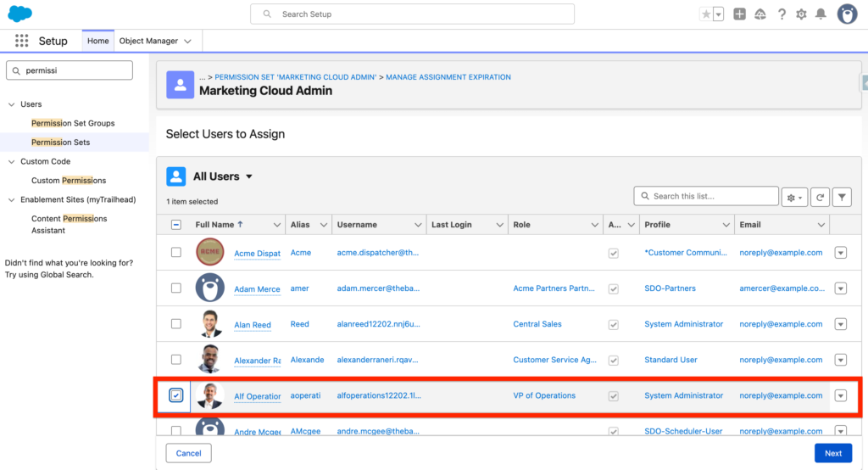Open the All Users list view dropdown

pos(249,176)
